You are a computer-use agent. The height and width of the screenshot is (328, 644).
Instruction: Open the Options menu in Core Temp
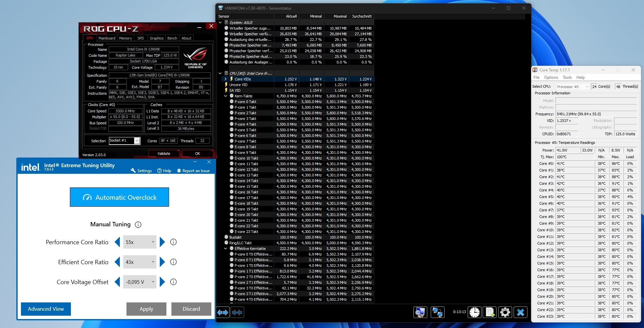point(551,77)
